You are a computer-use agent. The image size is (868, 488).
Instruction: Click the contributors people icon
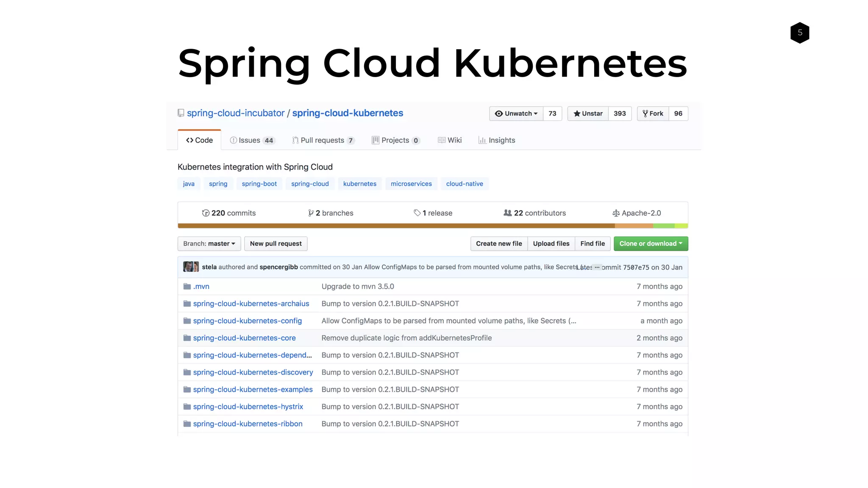(x=507, y=213)
